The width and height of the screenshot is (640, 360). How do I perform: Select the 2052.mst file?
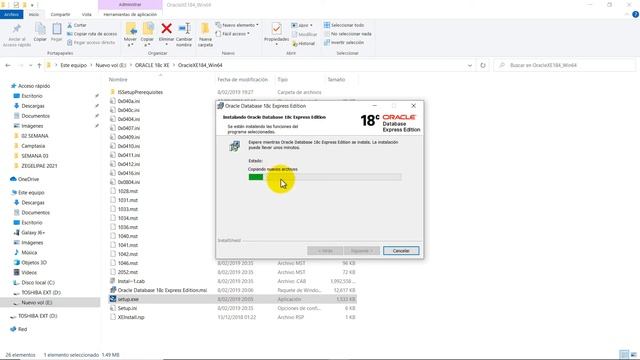coord(128,272)
